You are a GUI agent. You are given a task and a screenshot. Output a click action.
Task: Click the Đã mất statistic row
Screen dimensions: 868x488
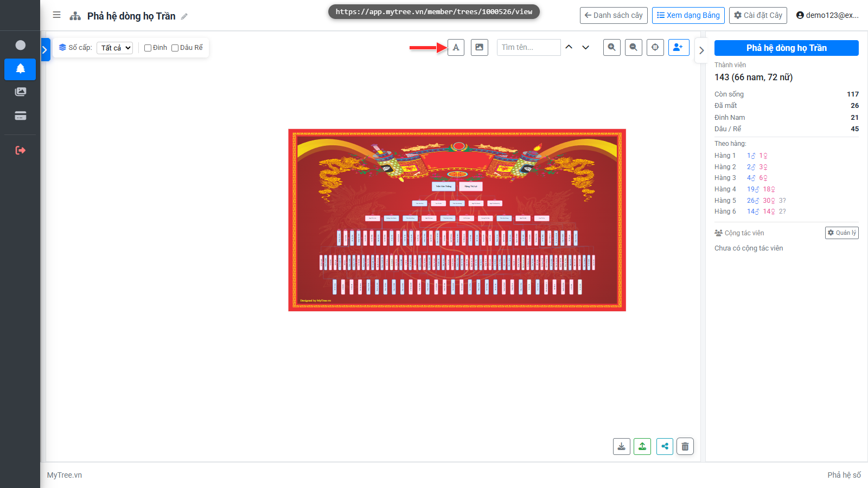[x=787, y=106]
